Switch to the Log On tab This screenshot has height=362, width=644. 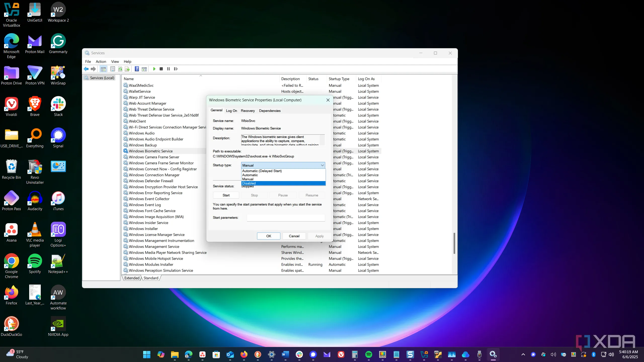pyautogui.click(x=231, y=111)
